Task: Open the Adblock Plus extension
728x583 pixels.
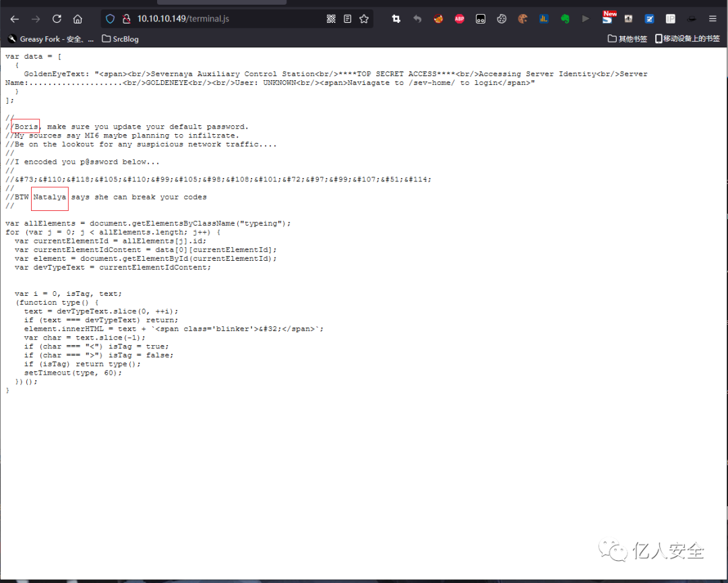Action: pos(460,19)
